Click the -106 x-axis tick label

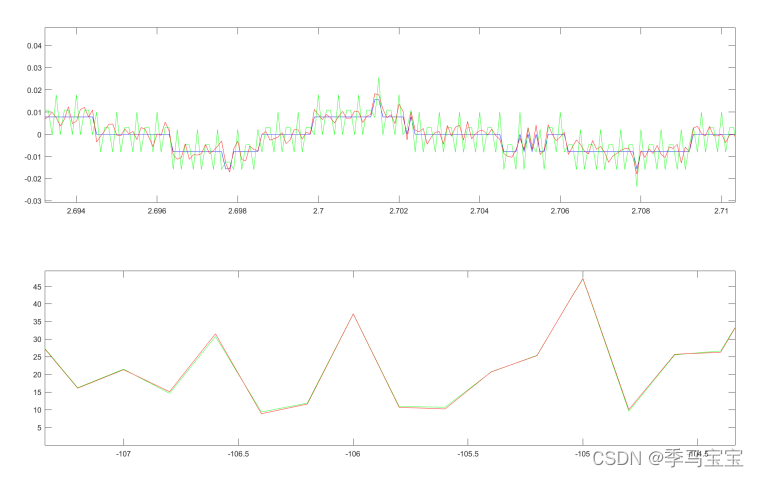pyautogui.click(x=353, y=454)
